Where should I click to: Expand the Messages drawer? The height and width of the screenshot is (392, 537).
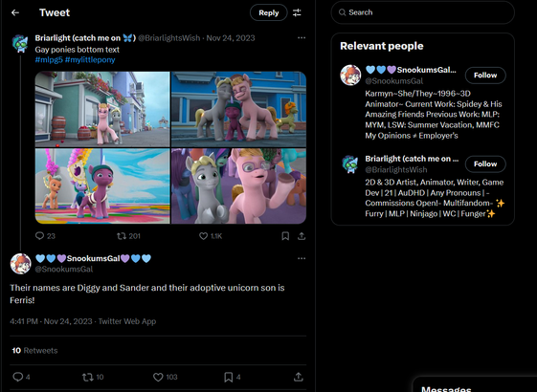tap(475, 384)
